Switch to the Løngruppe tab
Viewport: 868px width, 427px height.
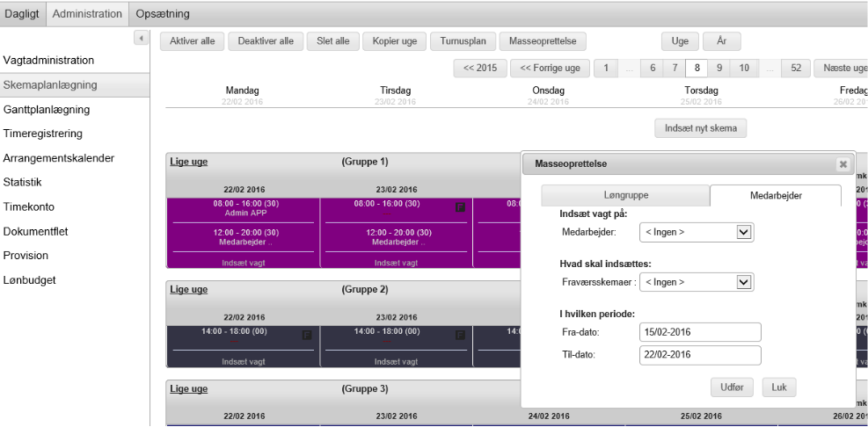(x=625, y=196)
